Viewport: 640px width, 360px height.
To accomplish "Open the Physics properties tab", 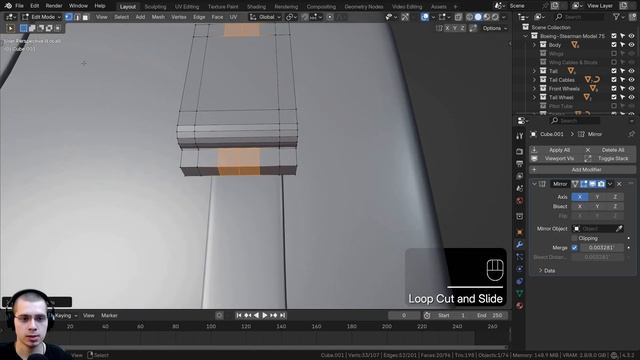I will (x=520, y=269).
